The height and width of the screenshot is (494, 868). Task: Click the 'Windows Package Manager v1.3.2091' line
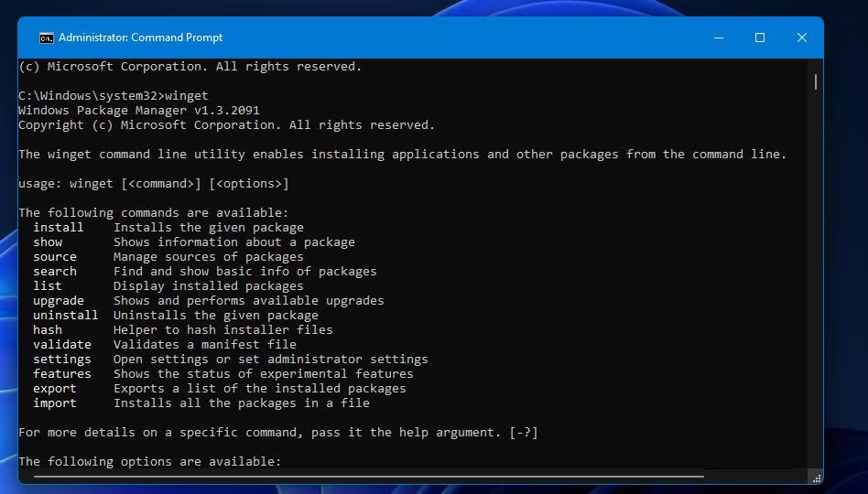click(139, 110)
